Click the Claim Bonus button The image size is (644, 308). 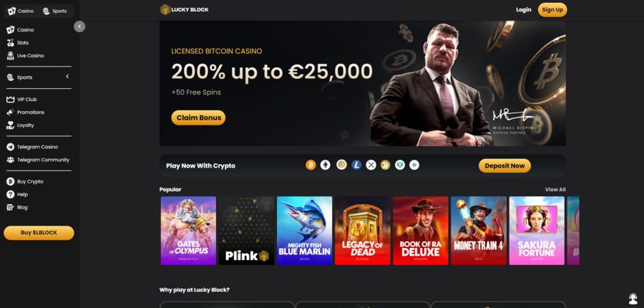(x=198, y=117)
